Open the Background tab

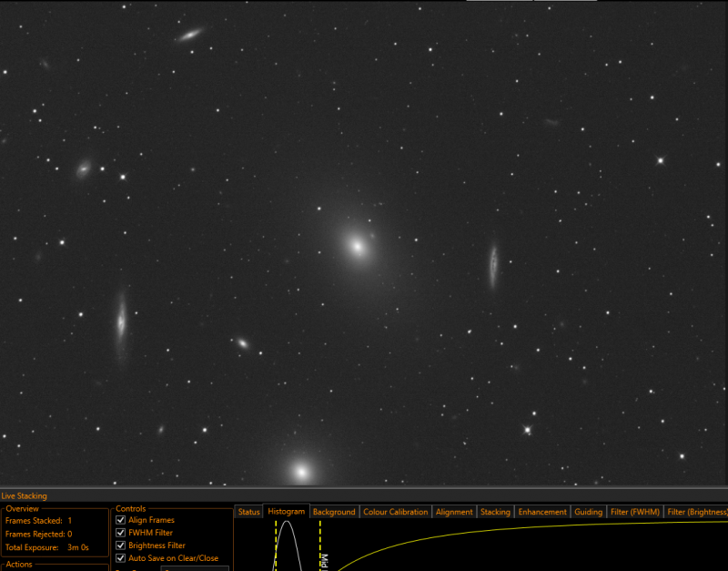[334, 512]
